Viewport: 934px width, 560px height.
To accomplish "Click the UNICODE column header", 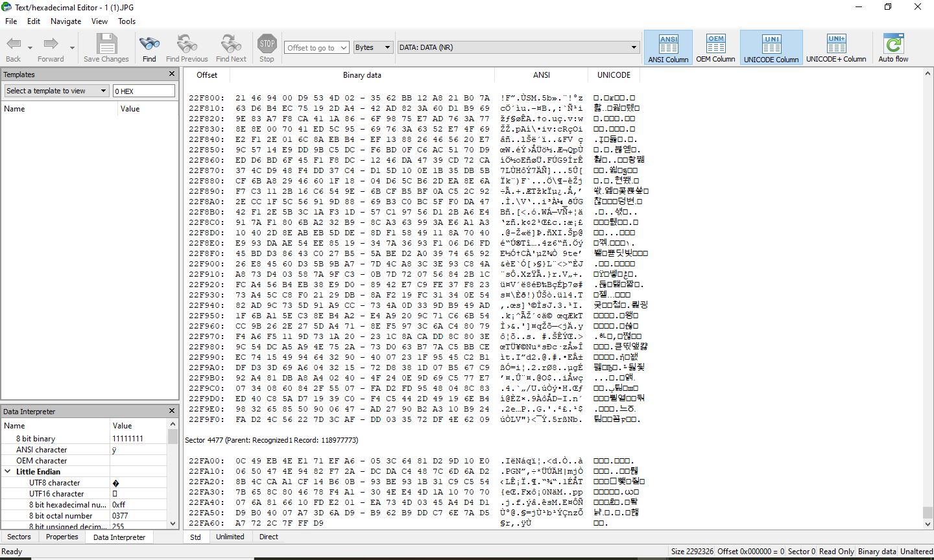I will (614, 75).
